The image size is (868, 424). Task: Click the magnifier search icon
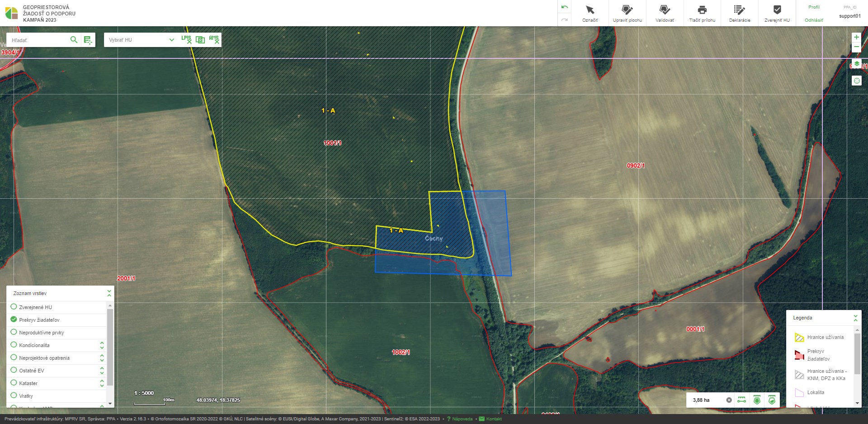click(x=74, y=40)
